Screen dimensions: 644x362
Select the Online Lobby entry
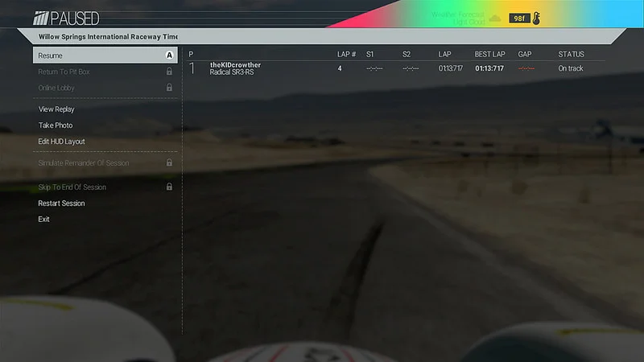[105, 88]
